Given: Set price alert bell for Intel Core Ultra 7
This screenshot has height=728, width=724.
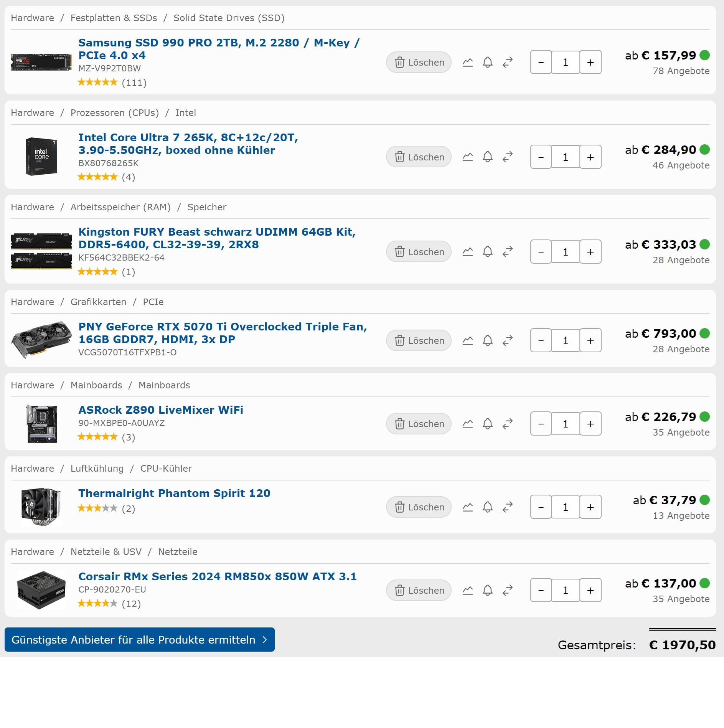Looking at the screenshot, I should point(487,157).
